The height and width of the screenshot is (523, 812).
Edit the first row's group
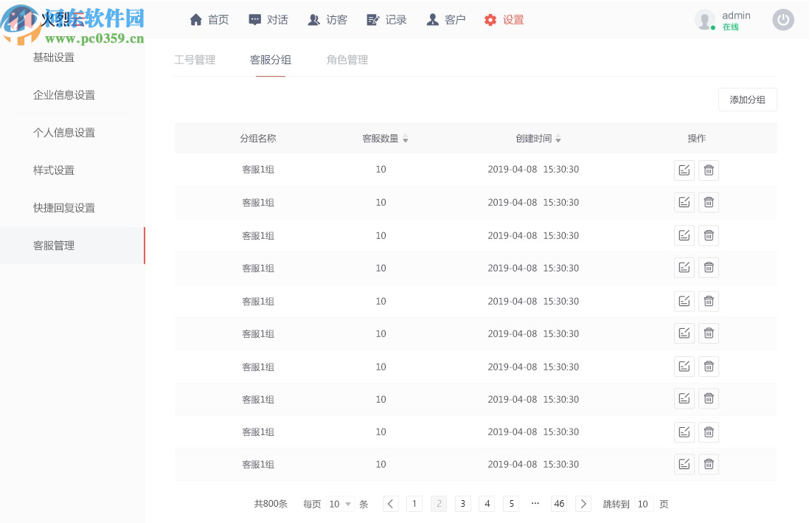coord(684,170)
